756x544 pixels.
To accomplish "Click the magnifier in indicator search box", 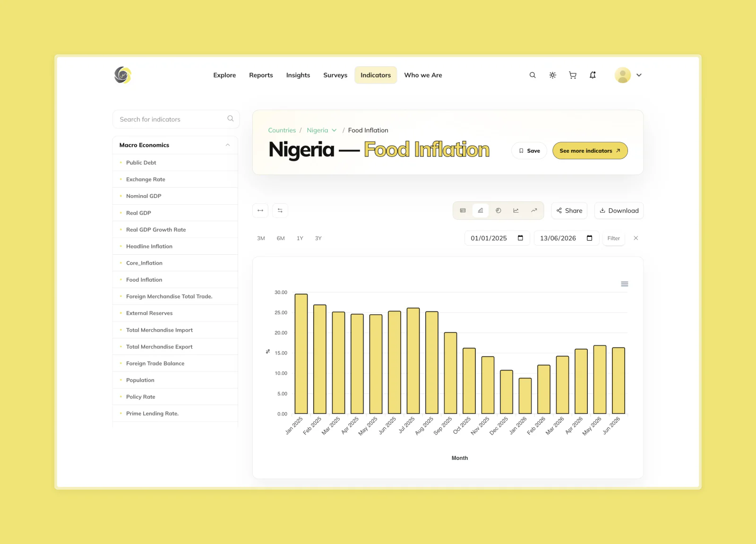I will tap(231, 119).
